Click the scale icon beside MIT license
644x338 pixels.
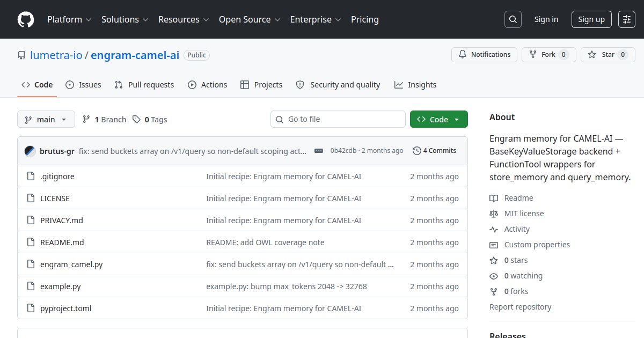[x=494, y=214]
